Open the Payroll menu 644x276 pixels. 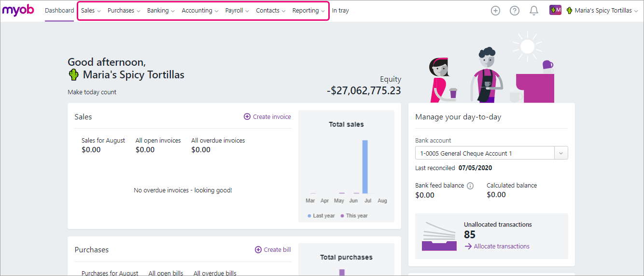[x=237, y=11]
